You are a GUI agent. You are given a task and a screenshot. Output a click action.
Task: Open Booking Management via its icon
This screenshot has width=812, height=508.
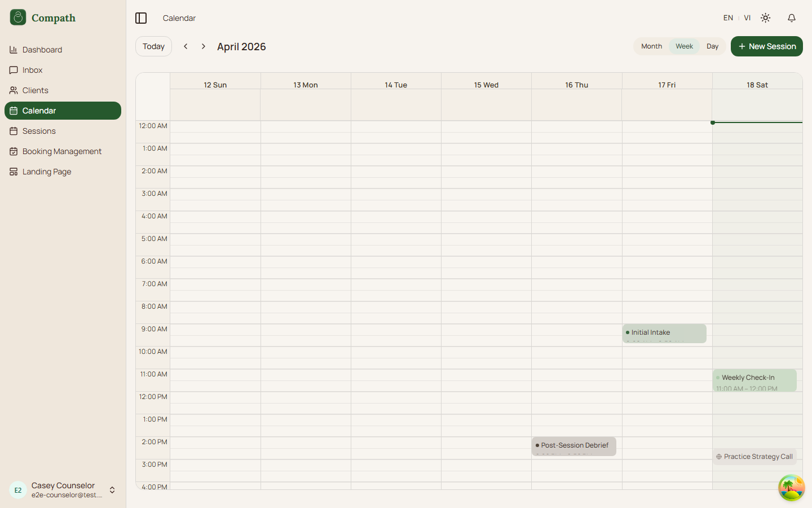(14, 151)
